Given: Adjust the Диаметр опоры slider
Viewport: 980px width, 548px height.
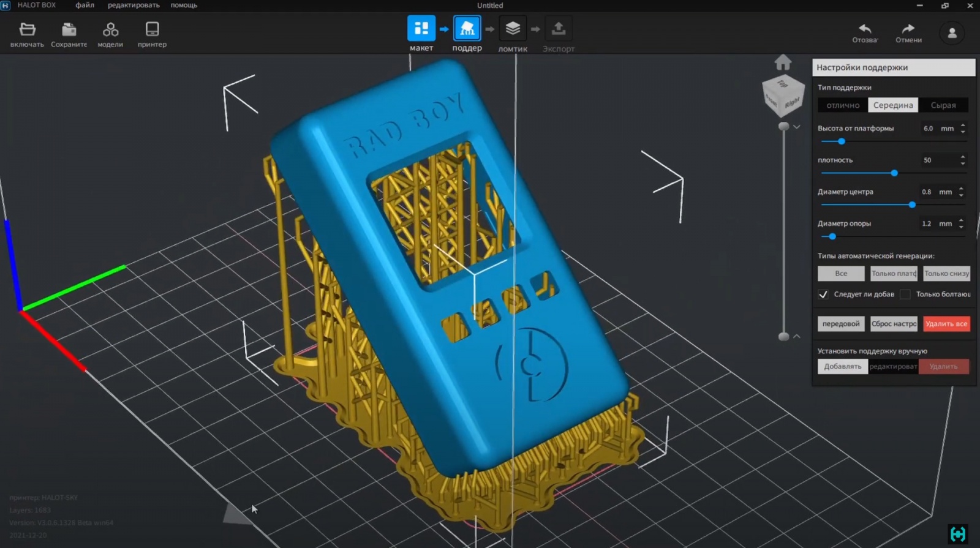Looking at the screenshot, I should coord(832,236).
